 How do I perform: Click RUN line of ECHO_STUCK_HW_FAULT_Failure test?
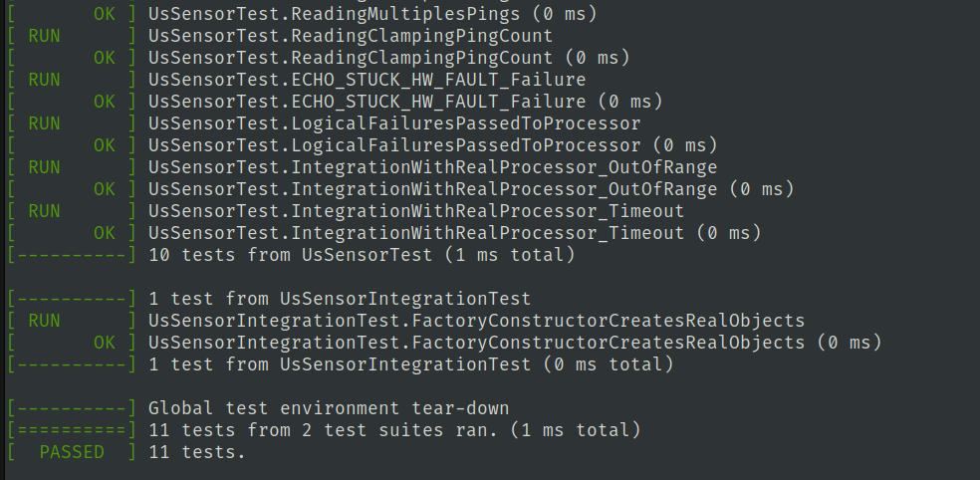pos(367,80)
